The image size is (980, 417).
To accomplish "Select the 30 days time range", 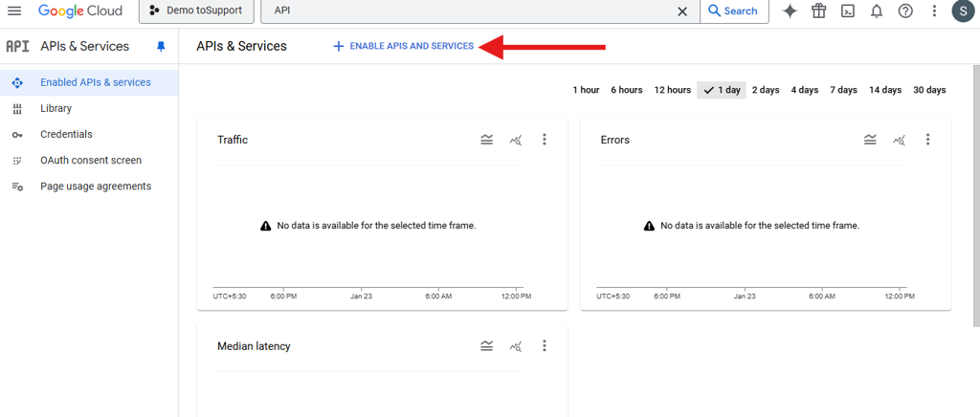I will point(930,90).
